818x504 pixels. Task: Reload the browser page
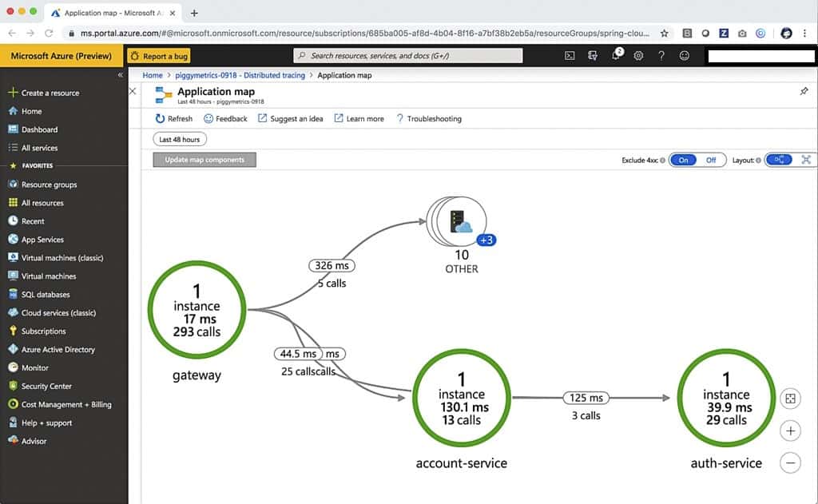pyautogui.click(x=49, y=34)
